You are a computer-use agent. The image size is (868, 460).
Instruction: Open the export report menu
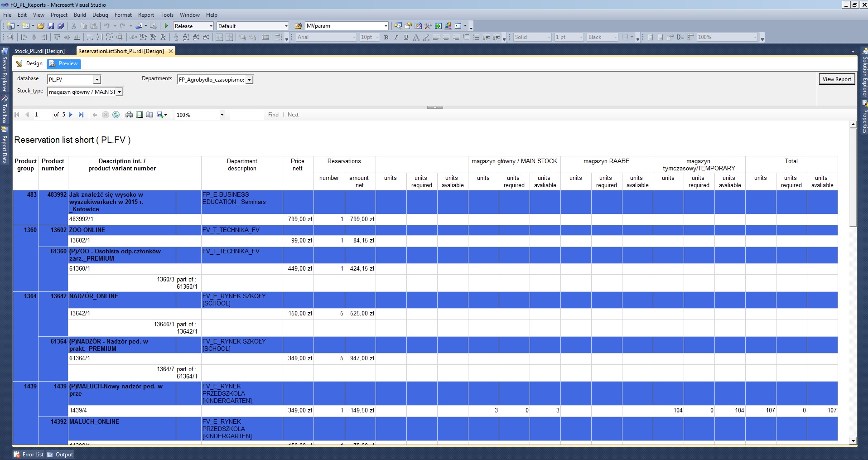[x=162, y=115]
